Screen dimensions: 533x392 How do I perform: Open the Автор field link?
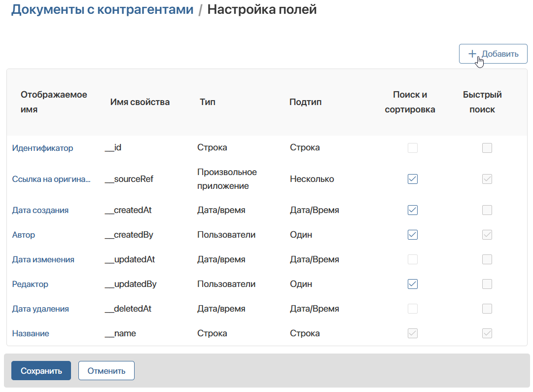pyautogui.click(x=24, y=235)
